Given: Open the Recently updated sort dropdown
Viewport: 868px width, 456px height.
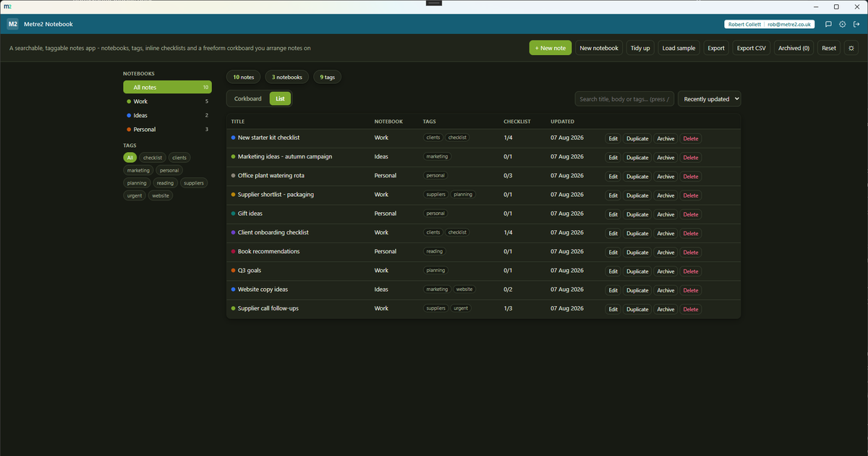Looking at the screenshot, I should pyautogui.click(x=709, y=99).
